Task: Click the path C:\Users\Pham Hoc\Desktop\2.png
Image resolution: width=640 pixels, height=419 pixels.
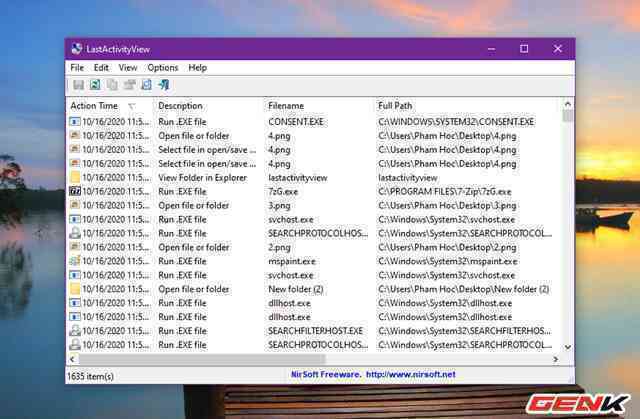Action: click(447, 247)
